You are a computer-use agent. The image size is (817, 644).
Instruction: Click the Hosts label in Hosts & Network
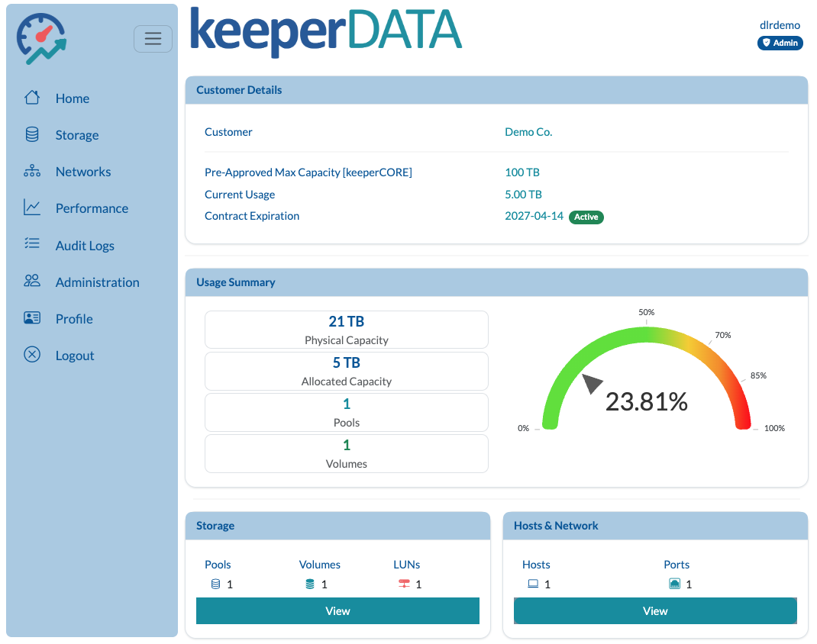click(536, 565)
